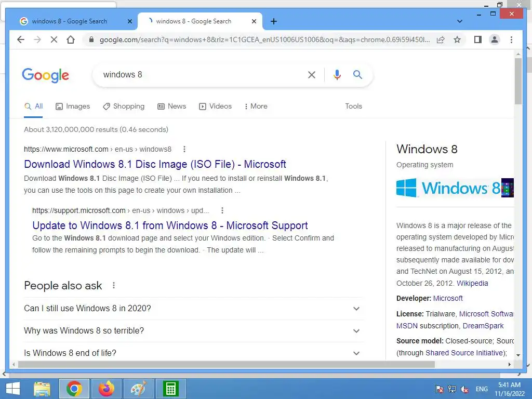Open Update to Windows 8.1 Support link
532x399 pixels.
click(x=170, y=225)
